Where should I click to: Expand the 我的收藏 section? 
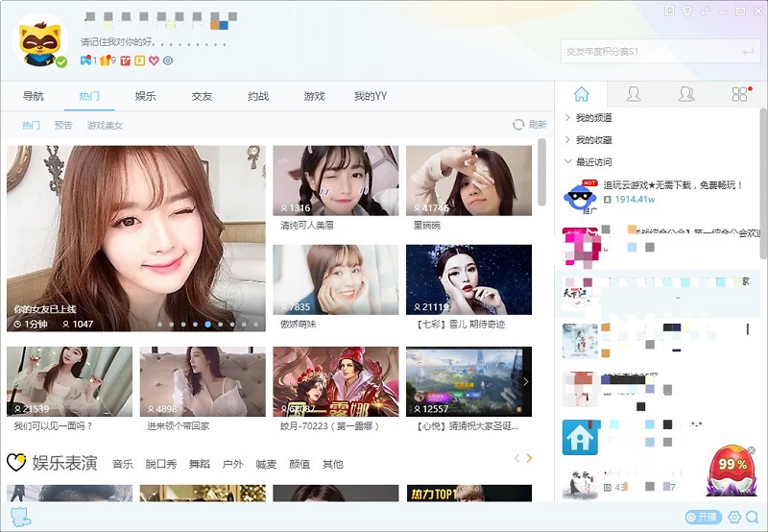tap(593, 140)
